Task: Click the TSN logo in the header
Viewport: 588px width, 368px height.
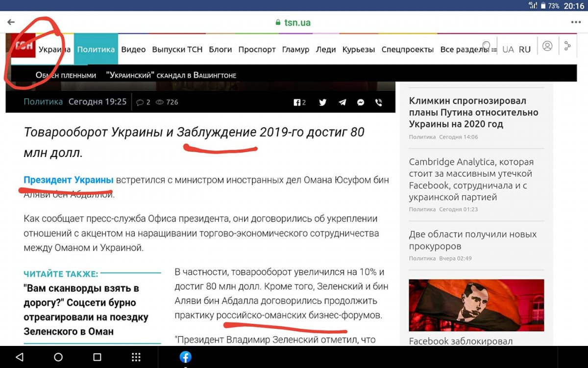Action: coord(24,47)
